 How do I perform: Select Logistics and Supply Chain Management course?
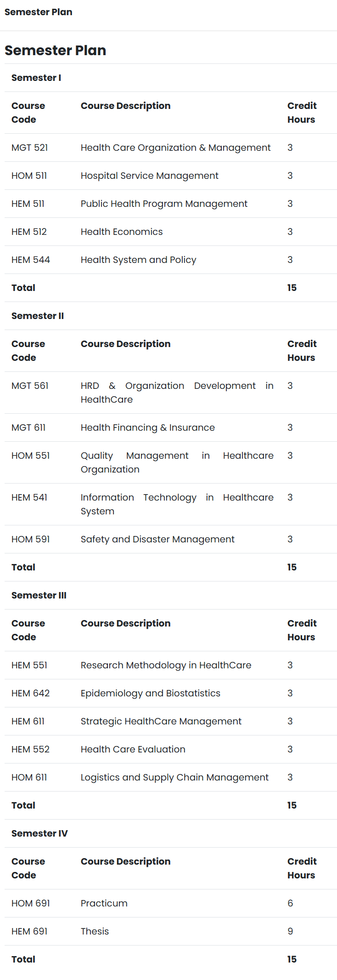(175, 777)
